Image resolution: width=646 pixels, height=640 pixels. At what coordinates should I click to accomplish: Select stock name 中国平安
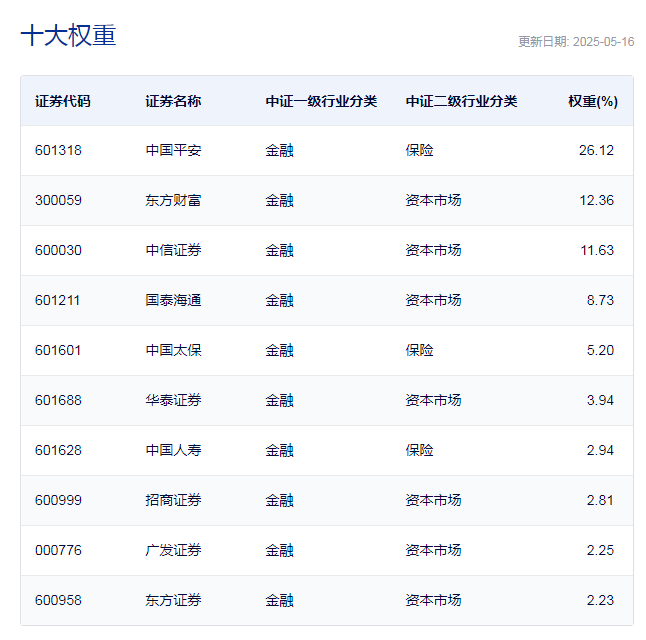tap(173, 150)
